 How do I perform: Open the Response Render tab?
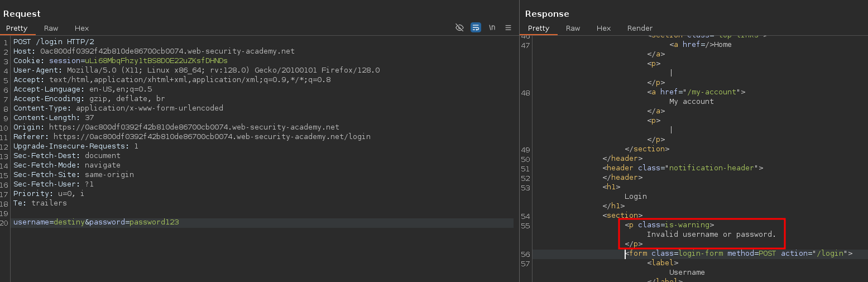coord(640,28)
